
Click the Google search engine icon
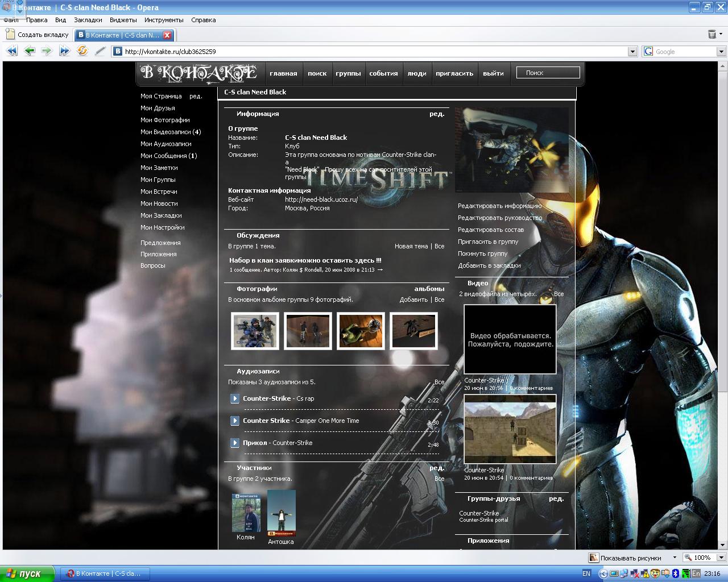pos(648,51)
